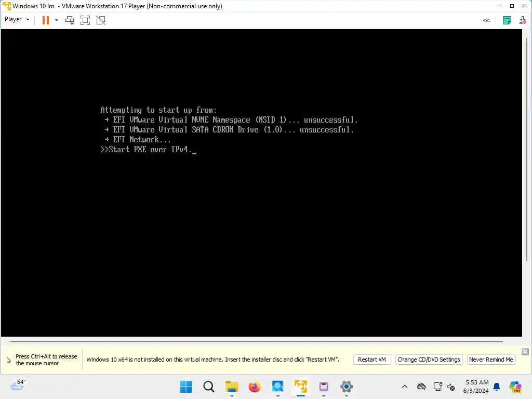Open the weather widget showing 64°
The width and height of the screenshot is (532, 399).
click(18, 385)
